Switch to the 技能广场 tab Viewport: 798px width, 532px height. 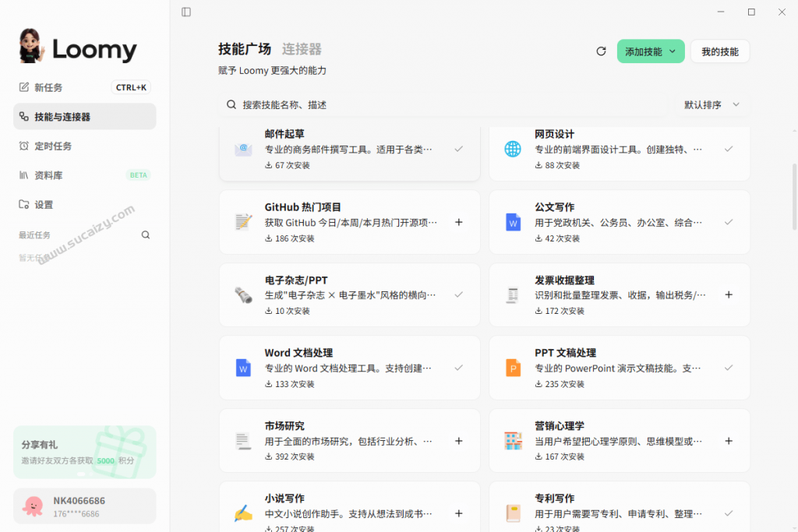245,49
